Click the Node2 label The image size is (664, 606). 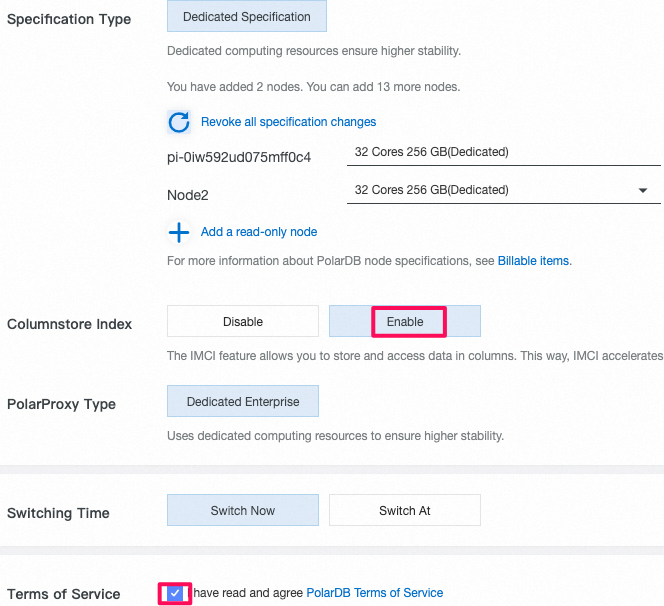tap(188, 195)
